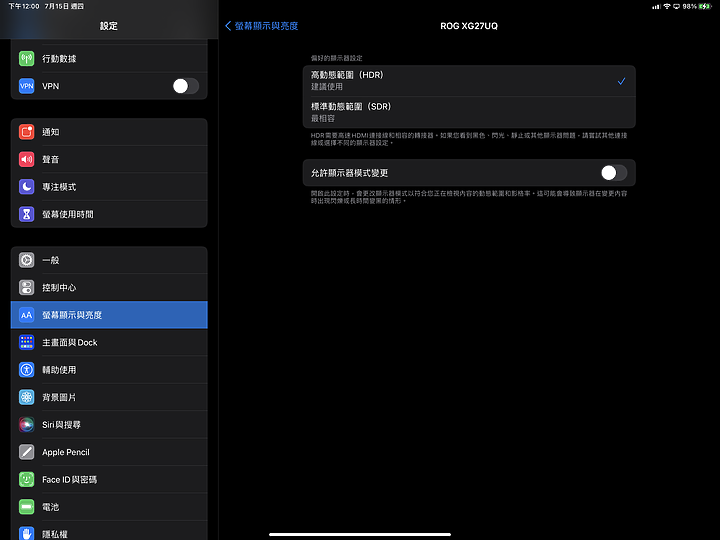The width and height of the screenshot is (720, 540).
Task: Open Screen Time via the hourglass icon
Action: [x=27, y=214]
